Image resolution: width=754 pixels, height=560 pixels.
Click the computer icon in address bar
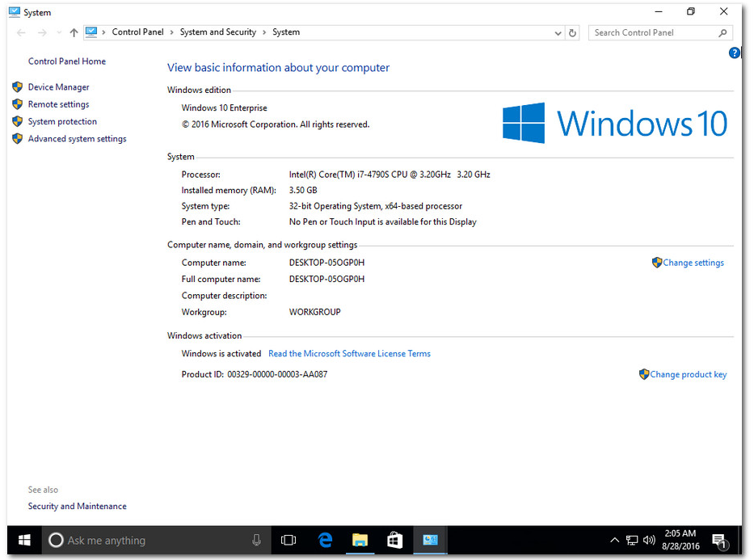coord(91,32)
